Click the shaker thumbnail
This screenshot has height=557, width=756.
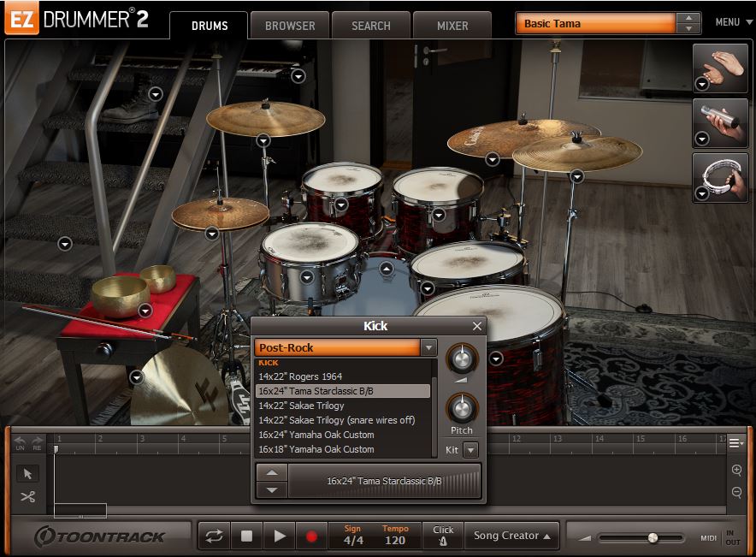[720, 123]
